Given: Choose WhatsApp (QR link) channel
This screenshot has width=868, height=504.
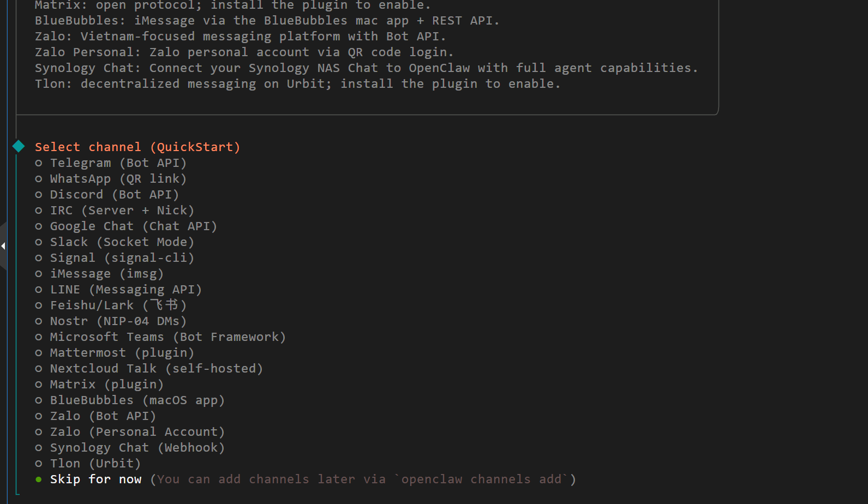Looking at the screenshot, I should pyautogui.click(x=118, y=179).
